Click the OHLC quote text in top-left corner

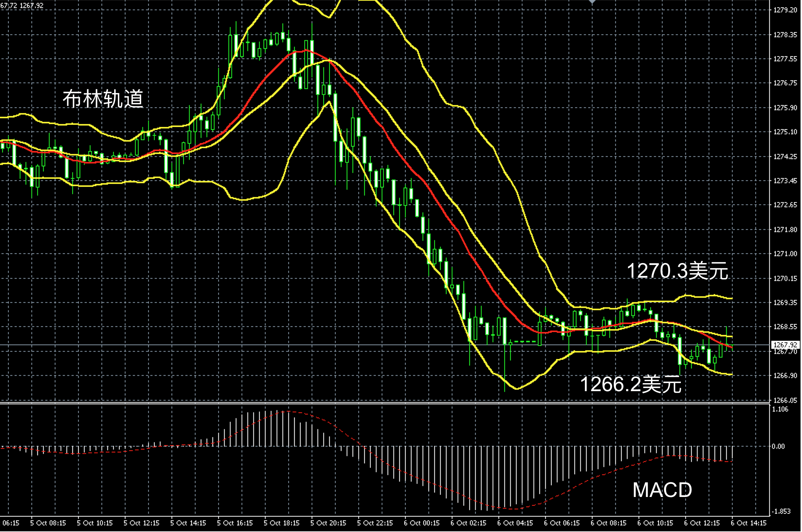coord(22,5)
